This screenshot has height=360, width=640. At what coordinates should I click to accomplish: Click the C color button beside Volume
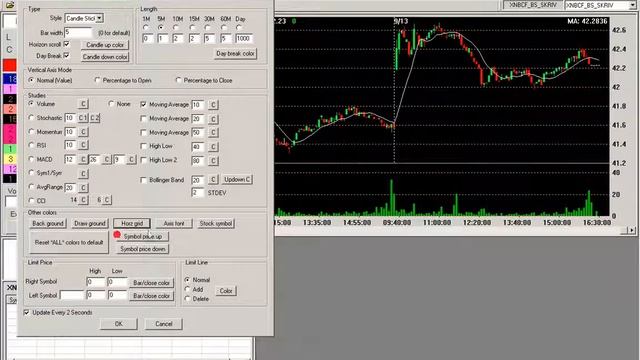83,104
